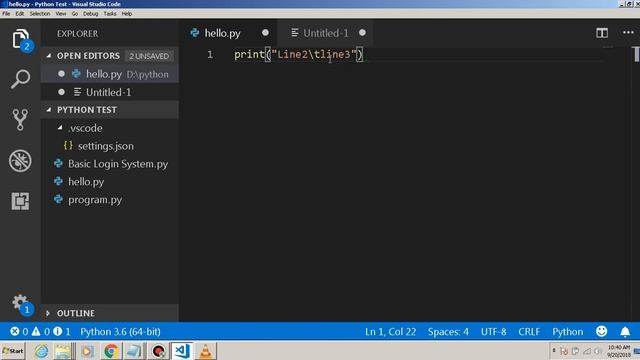Open program.py in the file tree
640x360 pixels.
click(x=110, y=200)
